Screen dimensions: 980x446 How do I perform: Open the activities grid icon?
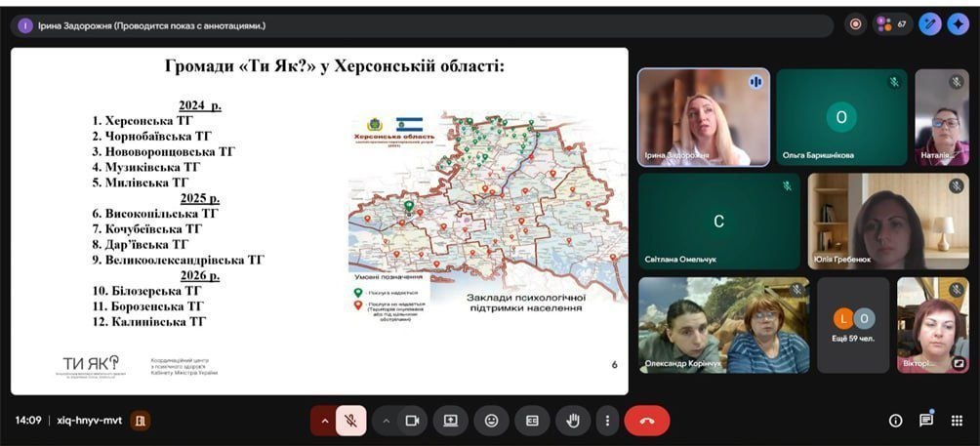tap(957, 421)
